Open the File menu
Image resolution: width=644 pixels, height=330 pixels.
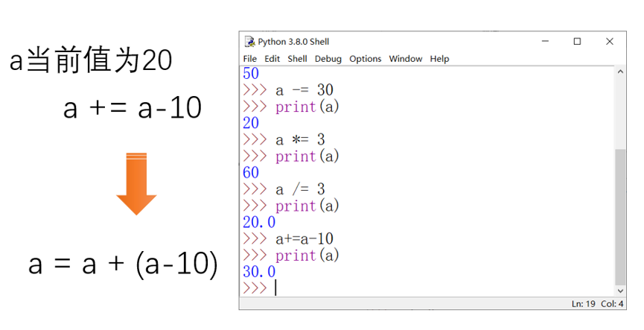click(249, 59)
